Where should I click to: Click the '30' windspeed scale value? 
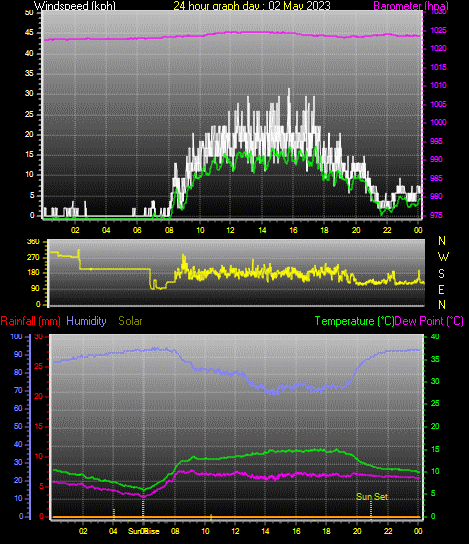click(x=29, y=94)
